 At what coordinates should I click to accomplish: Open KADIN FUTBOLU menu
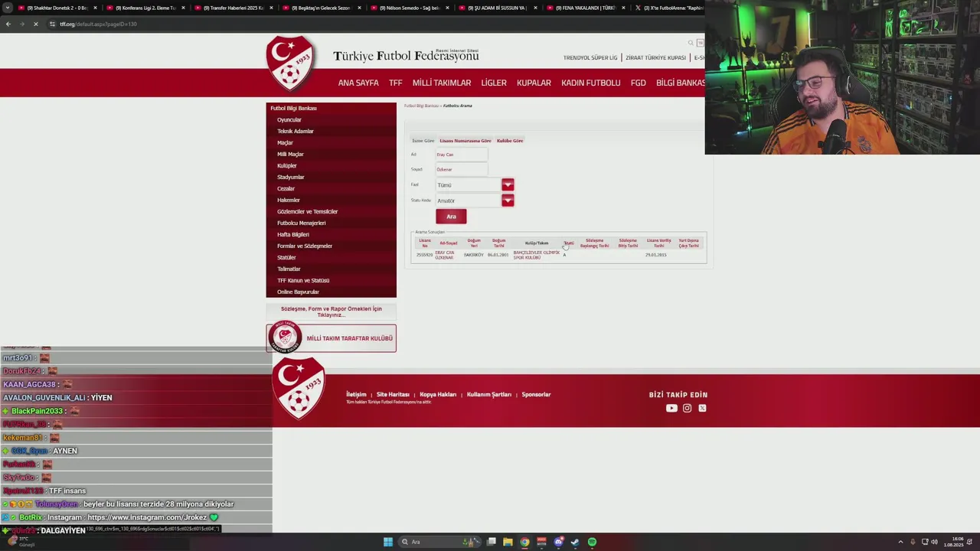point(591,83)
